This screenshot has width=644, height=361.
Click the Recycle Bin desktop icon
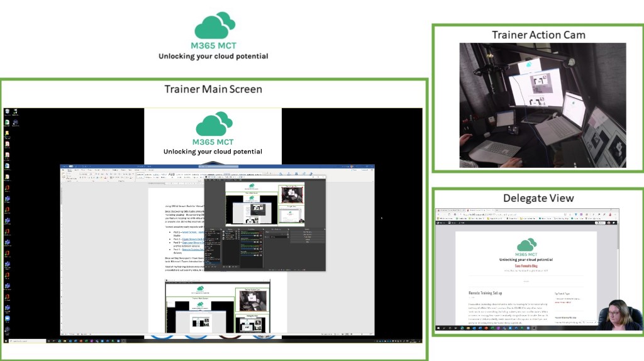(x=7, y=113)
